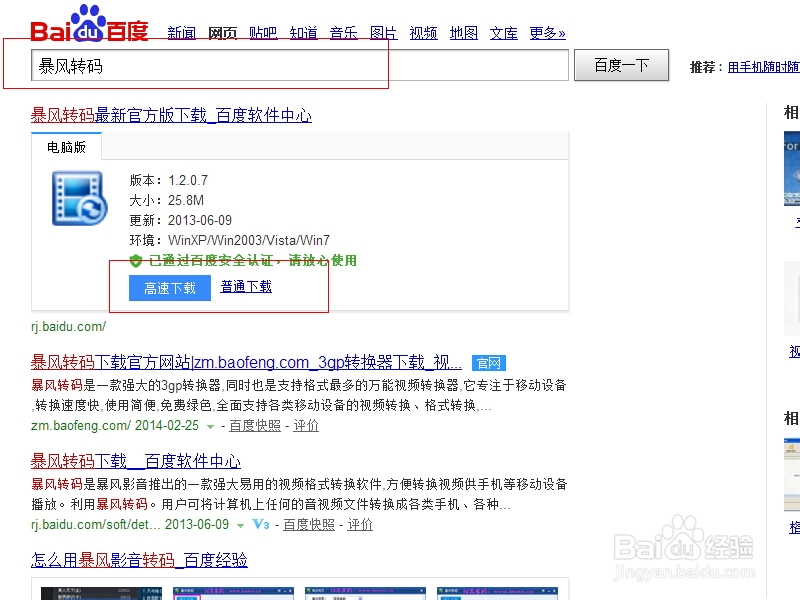Click third thumbnail under 怎么用暴风影音转码 result
The width and height of the screenshot is (800, 600).
(x=365, y=593)
